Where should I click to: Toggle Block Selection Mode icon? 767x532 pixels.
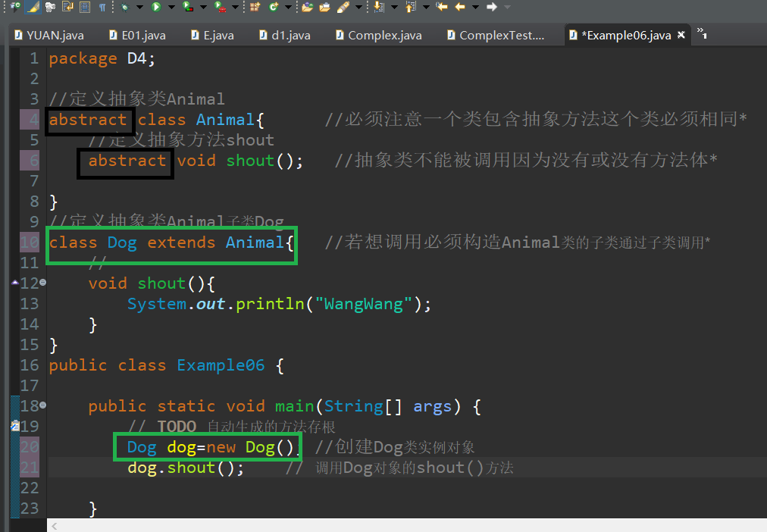(x=85, y=7)
